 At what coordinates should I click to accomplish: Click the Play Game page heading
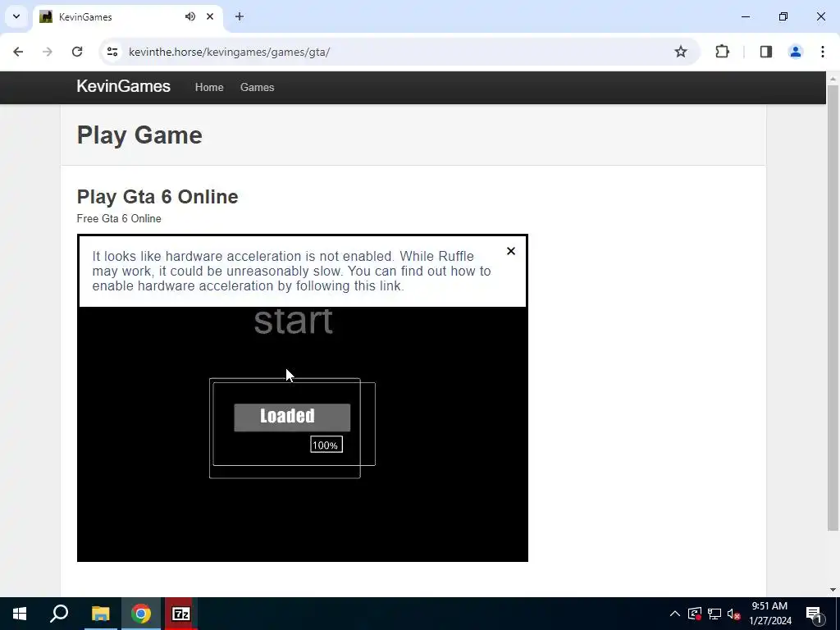click(x=139, y=135)
